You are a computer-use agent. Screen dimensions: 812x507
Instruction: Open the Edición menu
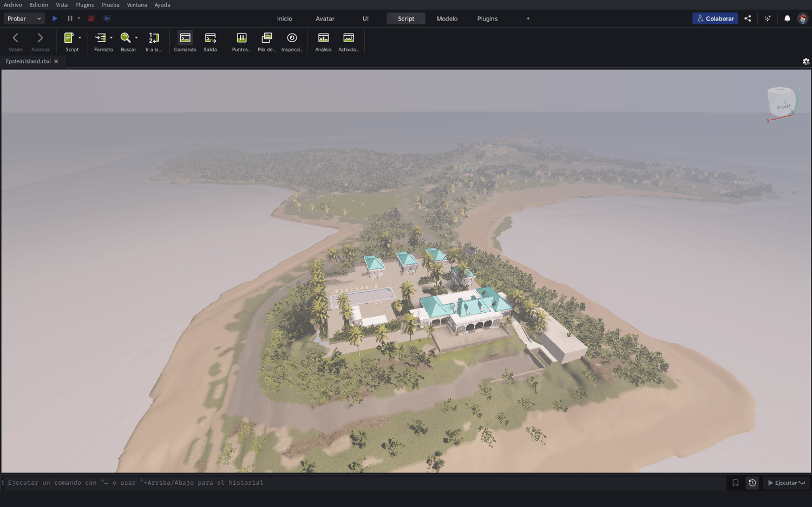pos(39,5)
